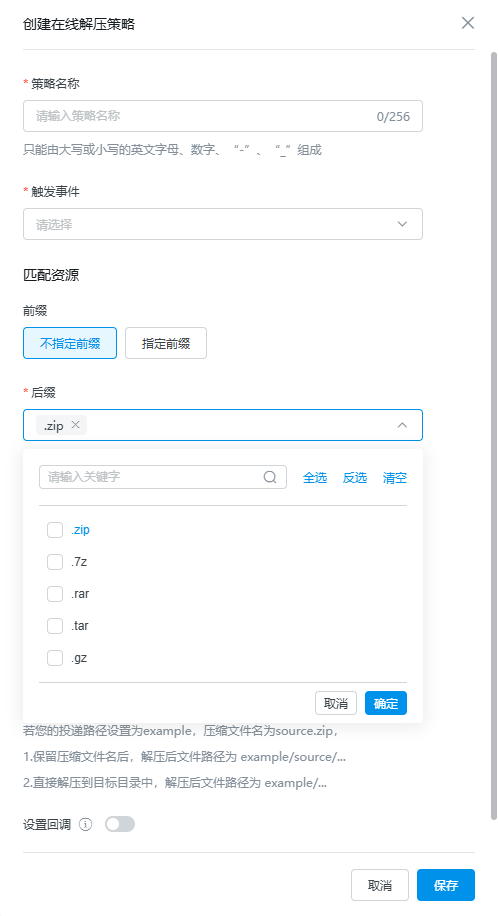Image resolution: width=498 pixels, height=916 pixels.
Task: Switch to the 指定前缀 option
Action: click(166, 343)
